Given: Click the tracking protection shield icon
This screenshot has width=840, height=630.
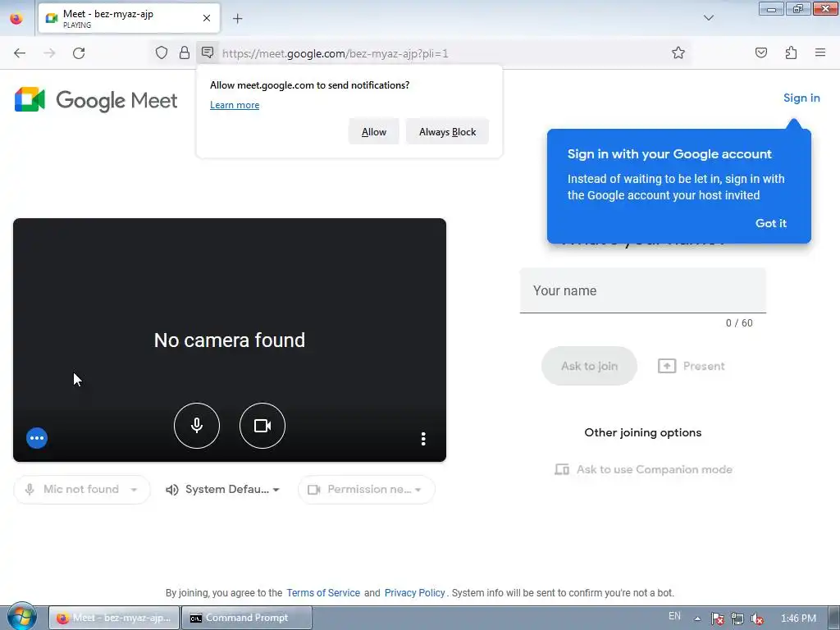Looking at the screenshot, I should point(162,52).
